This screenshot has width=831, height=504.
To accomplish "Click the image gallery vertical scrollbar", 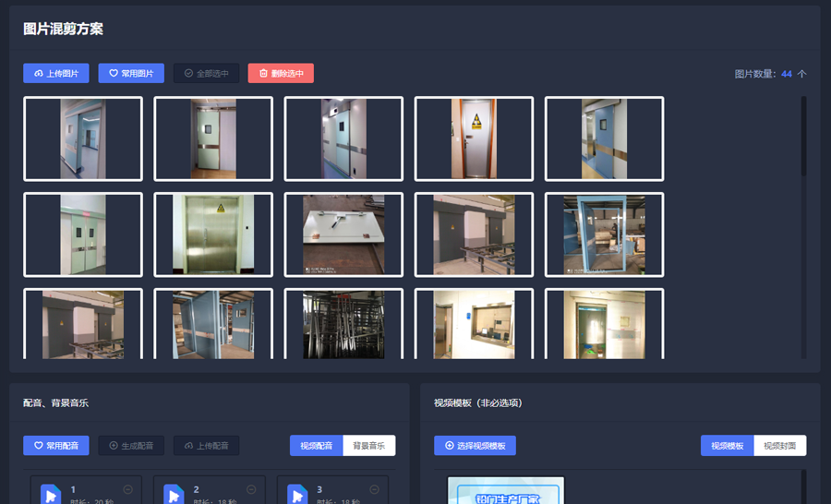I will tap(803, 137).
